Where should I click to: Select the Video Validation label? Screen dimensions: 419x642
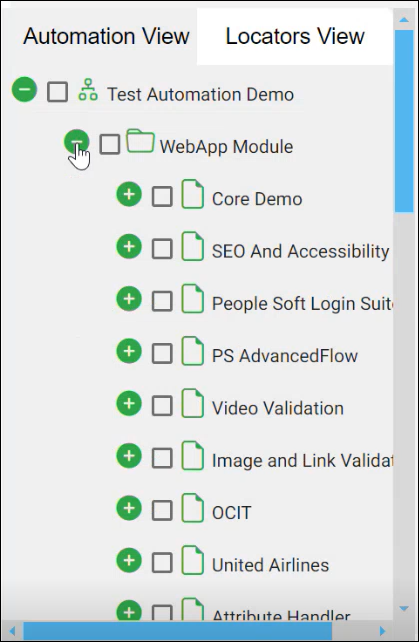(x=278, y=408)
